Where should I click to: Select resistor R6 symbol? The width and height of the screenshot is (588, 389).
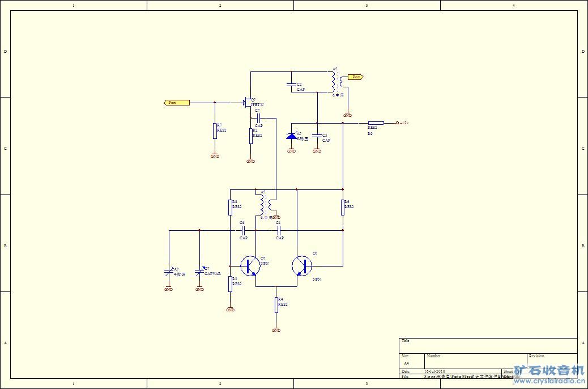(343, 208)
